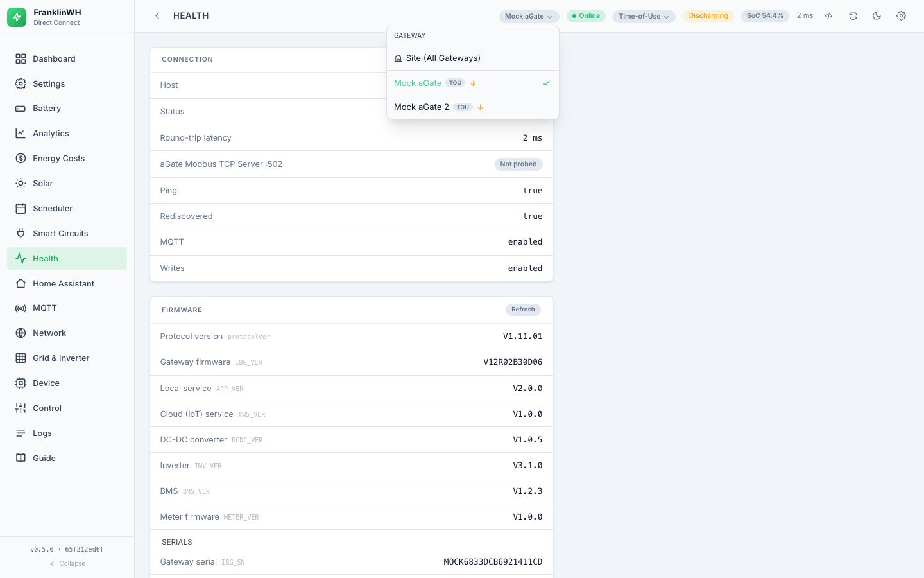
Task: Click the Not probed Modbus badge
Action: [518, 164]
